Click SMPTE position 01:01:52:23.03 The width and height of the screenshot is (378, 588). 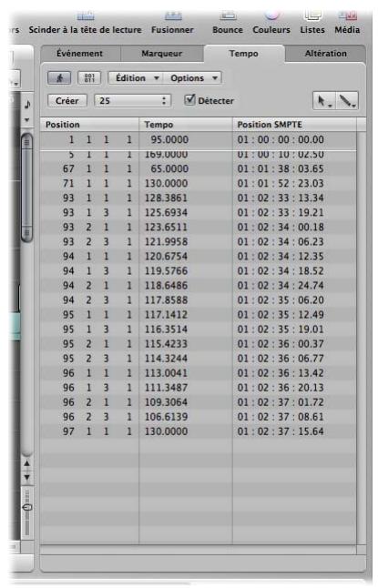[281, 183]
